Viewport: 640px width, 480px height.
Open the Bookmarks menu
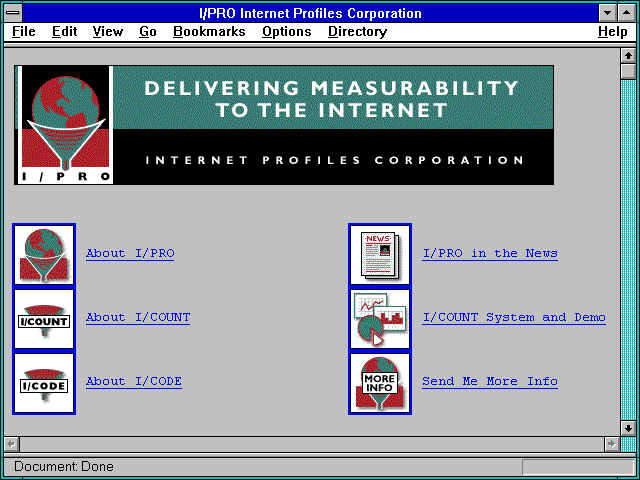pos(209,32)
